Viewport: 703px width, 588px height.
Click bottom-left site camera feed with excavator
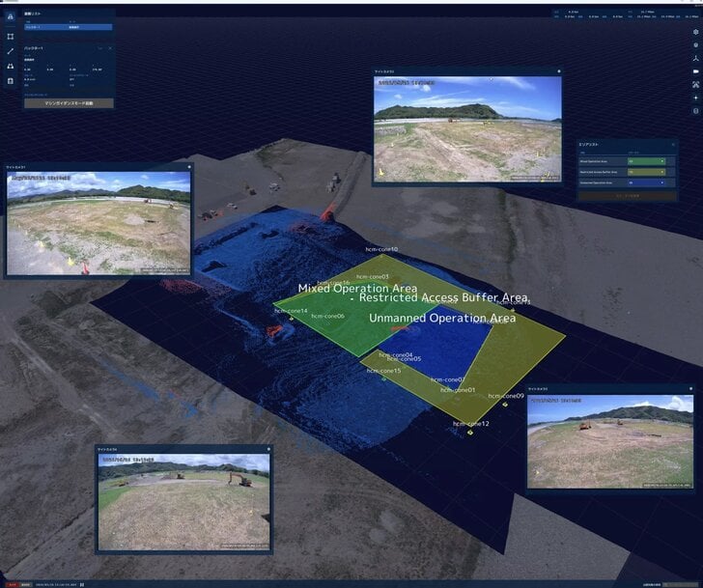184,501
